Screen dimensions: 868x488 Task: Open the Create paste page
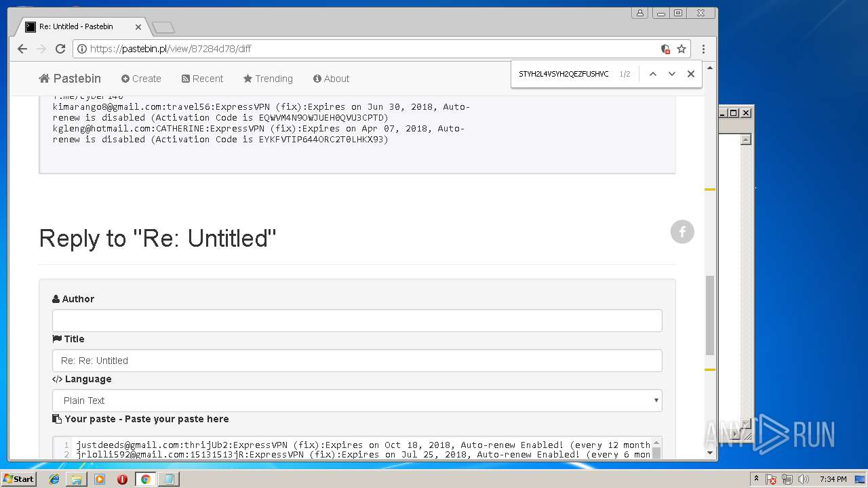pos(141,79)
